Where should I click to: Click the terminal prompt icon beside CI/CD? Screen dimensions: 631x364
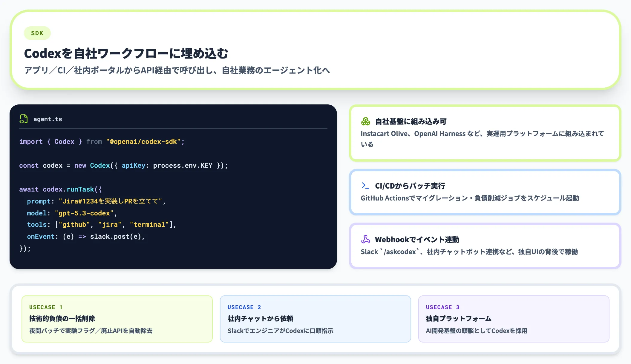[x=365, y=186]
